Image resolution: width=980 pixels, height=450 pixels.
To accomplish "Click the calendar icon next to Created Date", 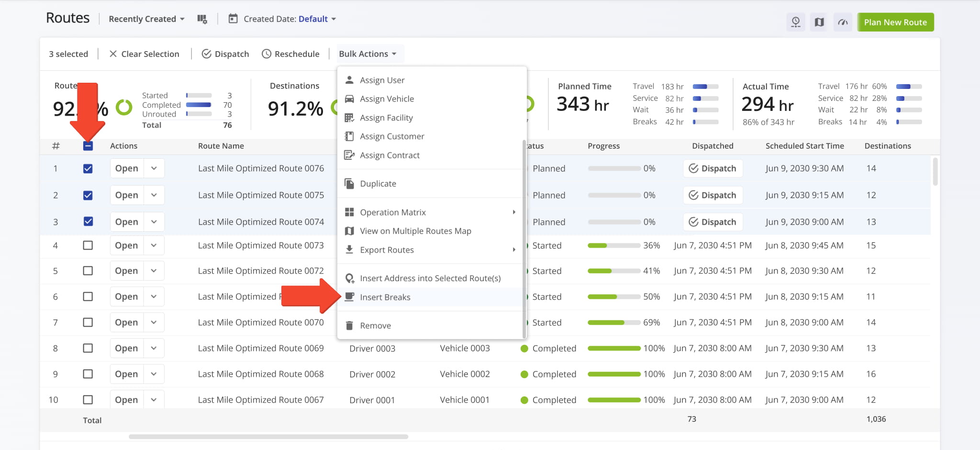I will [x=233, y=19].
